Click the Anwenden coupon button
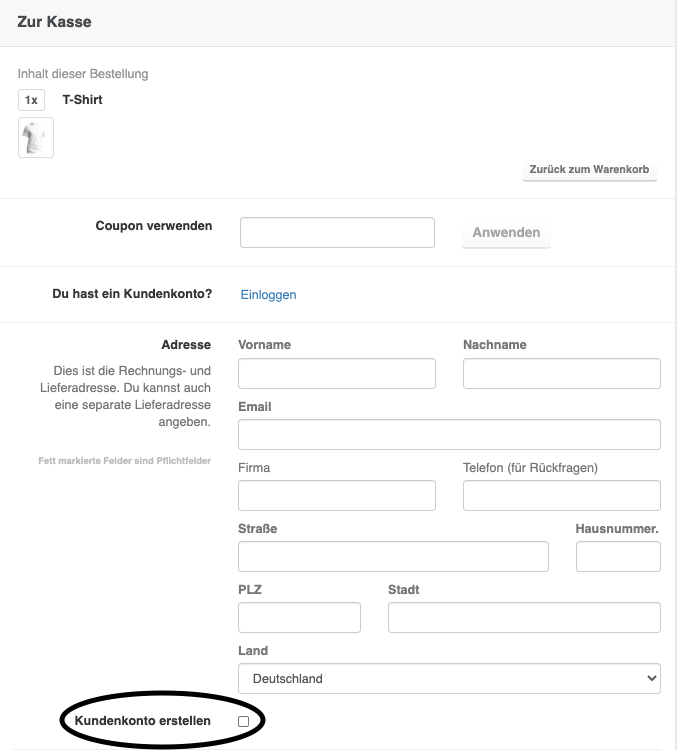 506,232
